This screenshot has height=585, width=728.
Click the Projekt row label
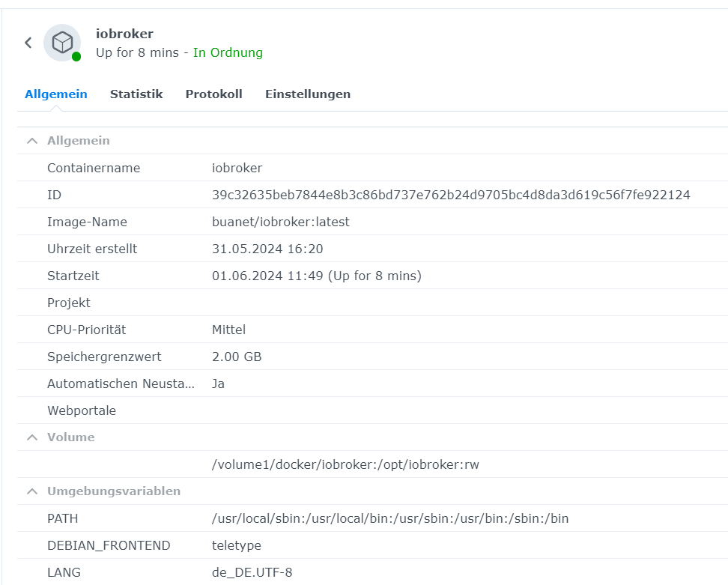point(69,303)
